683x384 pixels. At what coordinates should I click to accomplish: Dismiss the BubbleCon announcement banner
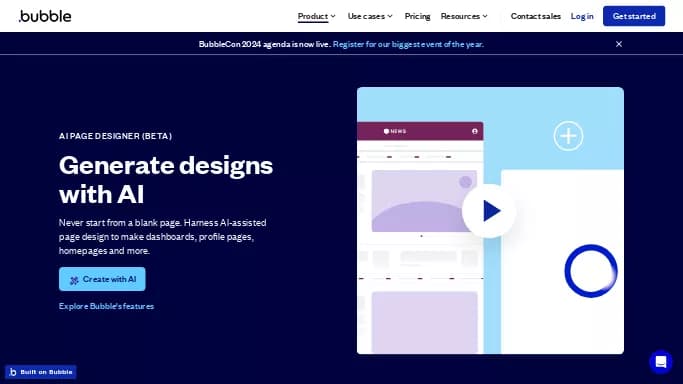(619, 44)
